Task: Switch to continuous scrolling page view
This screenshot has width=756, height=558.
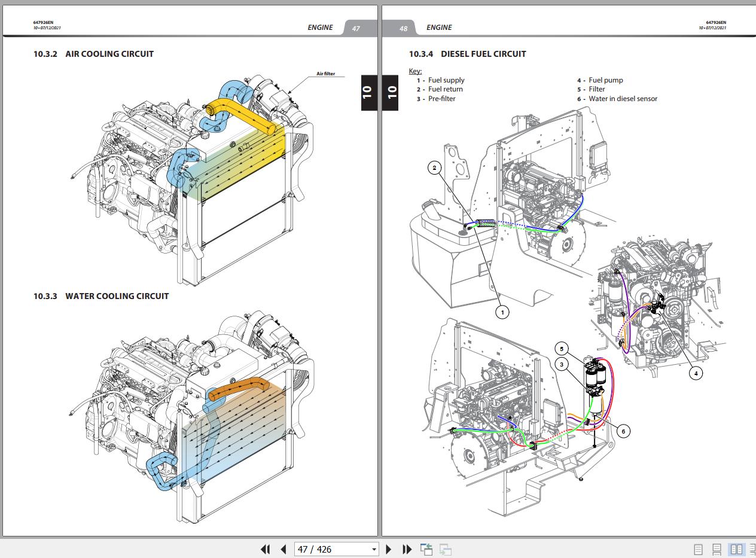Action: pos(717,549)
